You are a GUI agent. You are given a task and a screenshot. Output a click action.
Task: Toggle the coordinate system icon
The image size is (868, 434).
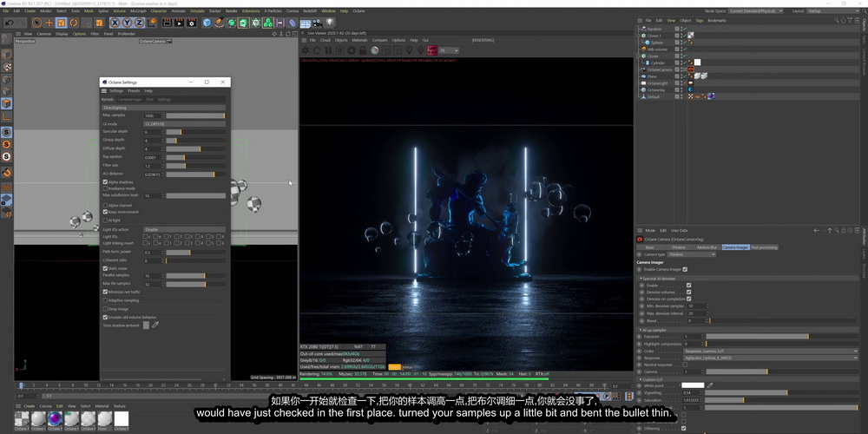pyautogui.click(x=151, y=23)
